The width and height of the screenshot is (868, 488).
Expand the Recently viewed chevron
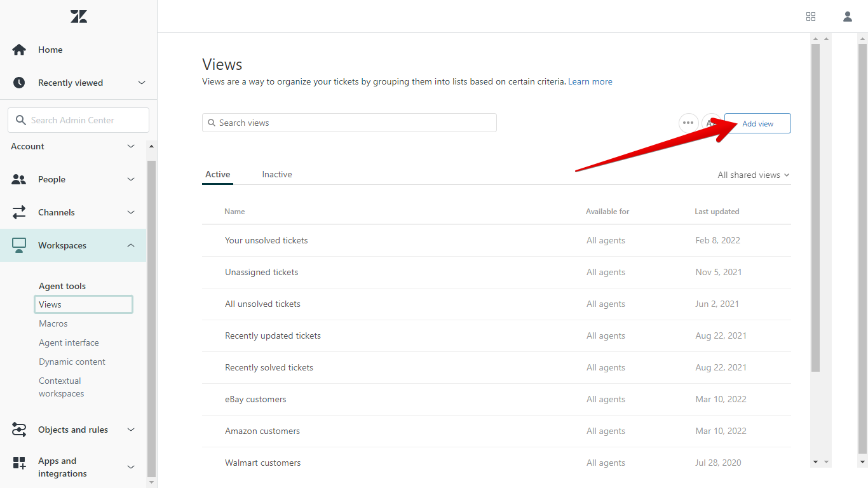point(142,83)
